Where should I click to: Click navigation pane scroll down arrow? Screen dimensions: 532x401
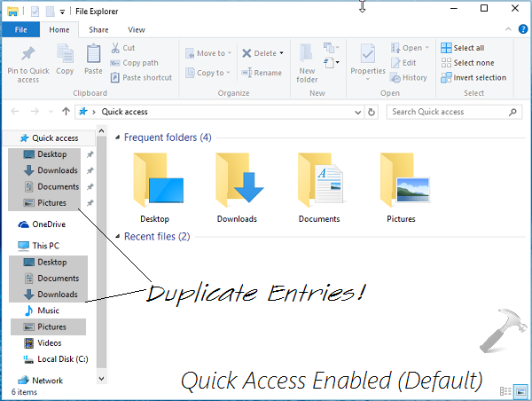pyautogui.click(x=101, y=378)
